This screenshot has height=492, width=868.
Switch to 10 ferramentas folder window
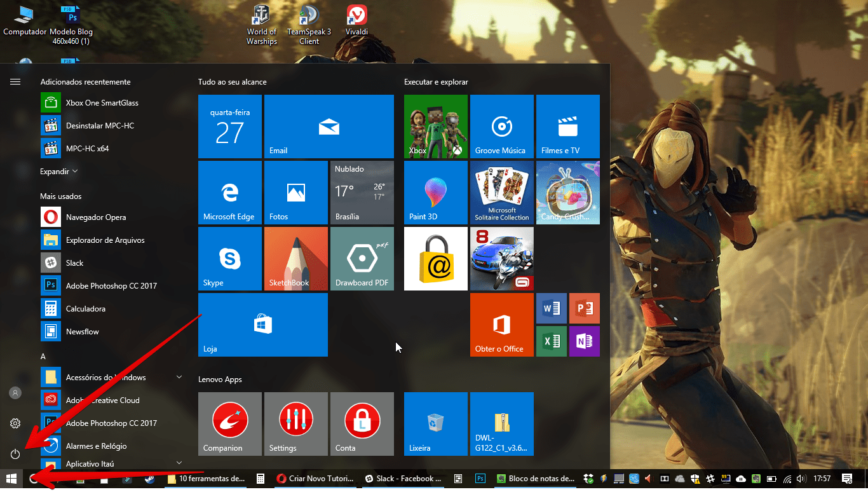207,479
